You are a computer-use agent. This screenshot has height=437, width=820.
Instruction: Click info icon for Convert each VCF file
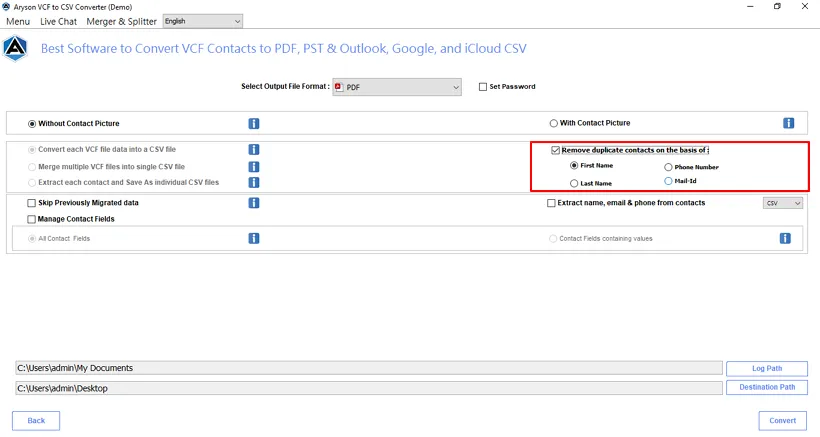coord(254,150)
